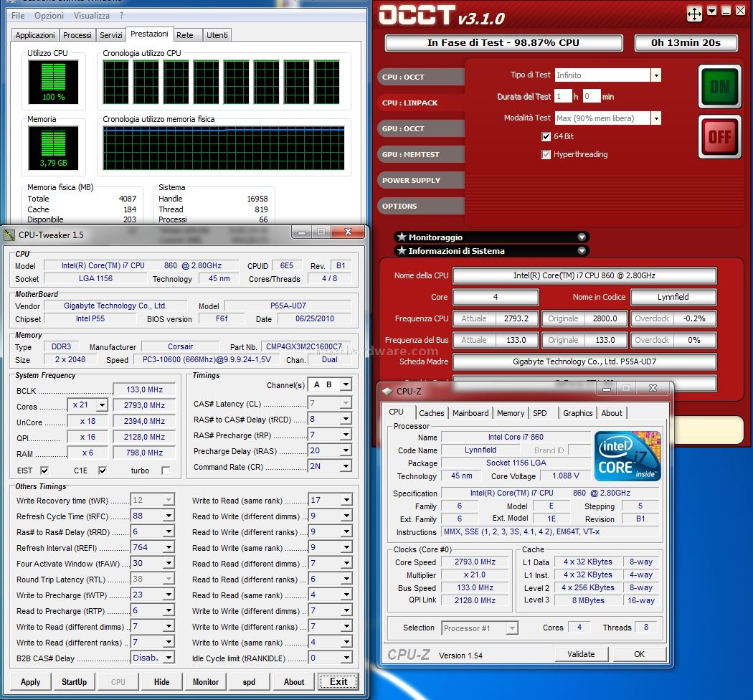The image size is (753, 700).
Task: Select POWER SUPPLY test in OCCT
Action: 421,180
